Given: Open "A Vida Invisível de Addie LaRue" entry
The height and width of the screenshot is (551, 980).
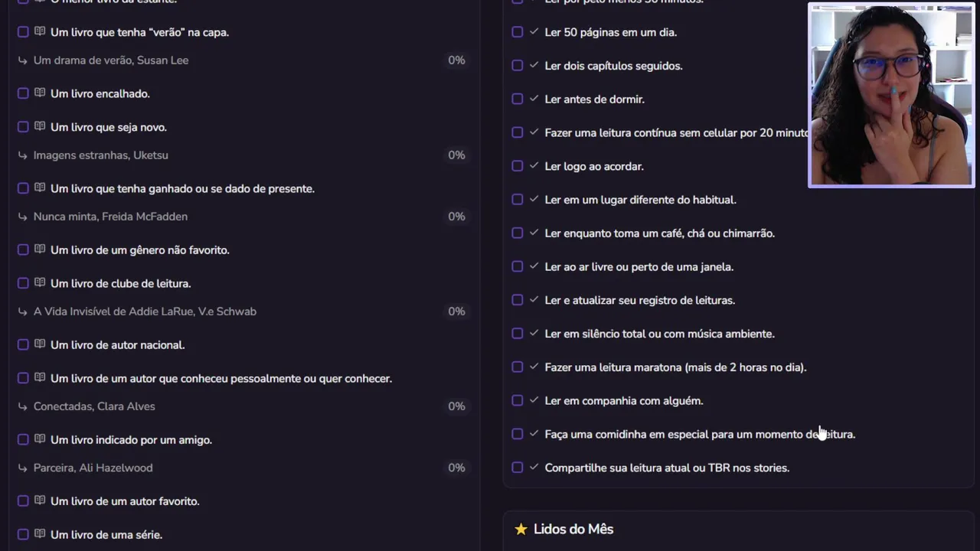Looking at the screenshot, I should 145,311.
